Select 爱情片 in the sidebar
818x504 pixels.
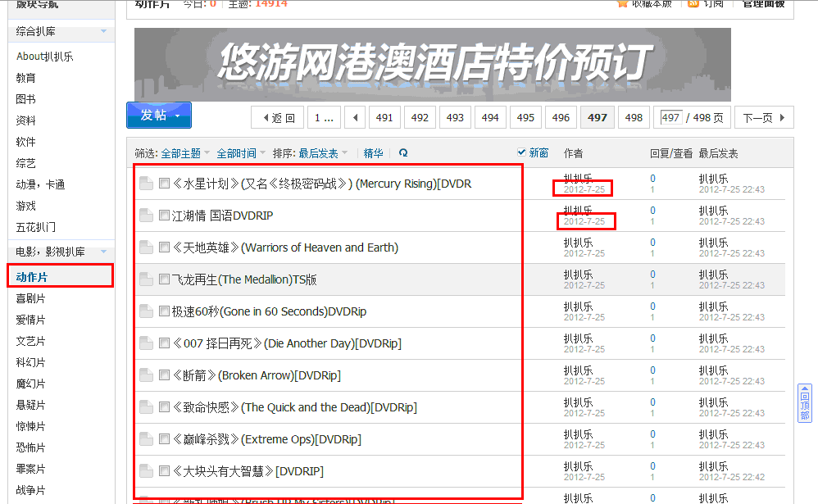[x=31, y=320]
